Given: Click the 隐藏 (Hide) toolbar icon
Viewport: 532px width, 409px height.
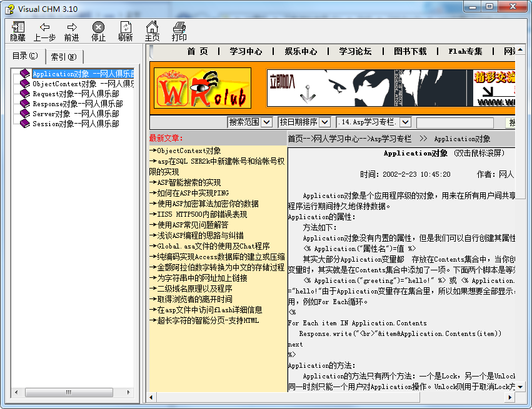Looking at the screenshot, I should click(x=18, y=27).
